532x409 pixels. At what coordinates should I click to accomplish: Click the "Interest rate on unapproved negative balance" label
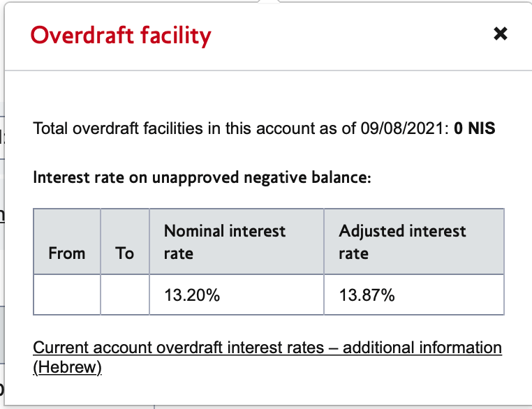(202, 177)
